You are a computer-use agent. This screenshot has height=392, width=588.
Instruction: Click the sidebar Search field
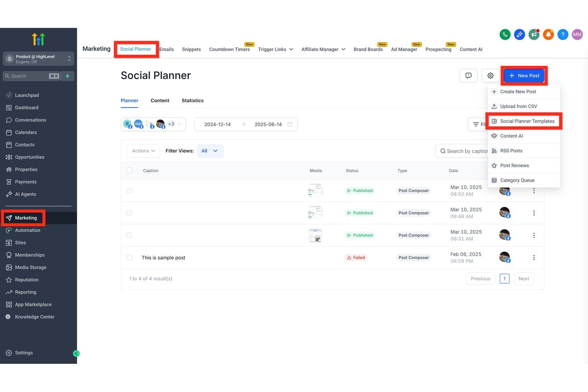point(32,76)
